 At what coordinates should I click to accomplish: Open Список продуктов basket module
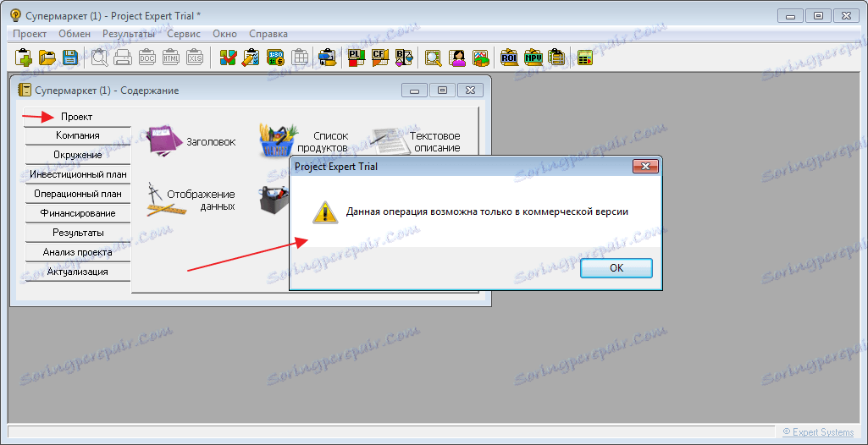tap(305, 141)
